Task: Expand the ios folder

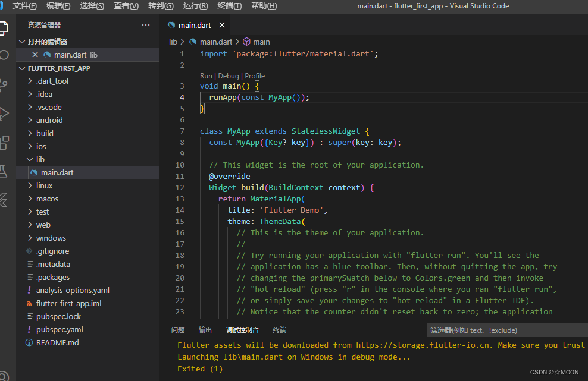Action: (30, 146)
